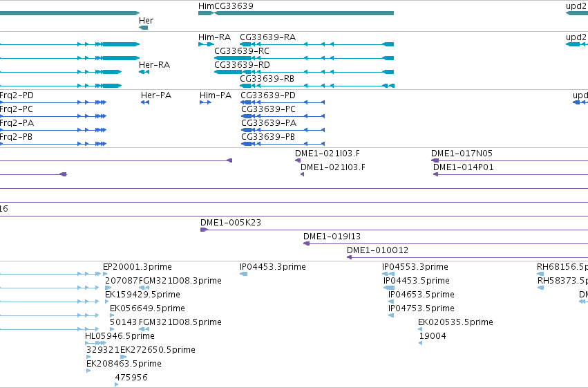Select the HimCG33639 gene bar
This screenshot has height=388, width=588.
(x=296, y=13)
